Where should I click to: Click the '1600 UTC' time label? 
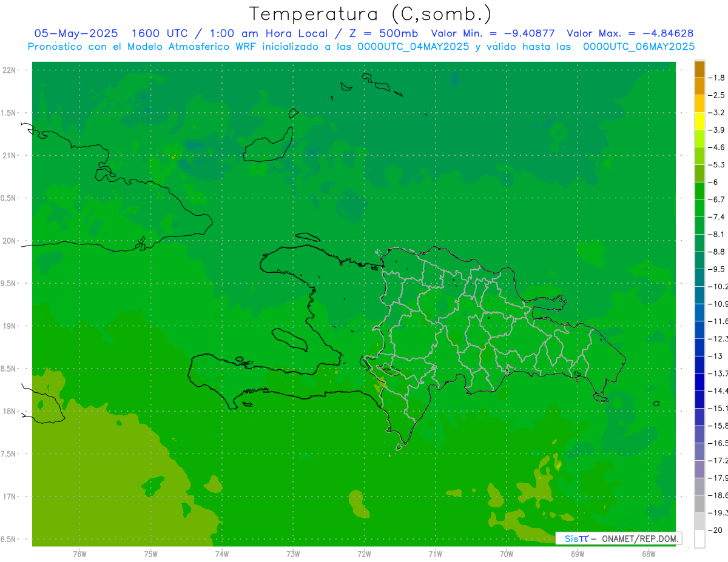tap(161, 33)
